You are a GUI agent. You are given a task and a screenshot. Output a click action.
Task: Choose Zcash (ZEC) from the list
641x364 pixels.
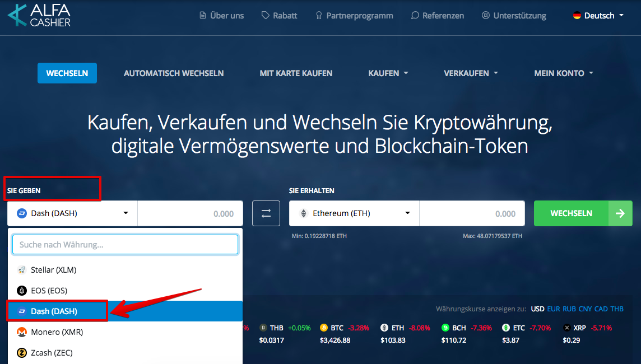125,353
